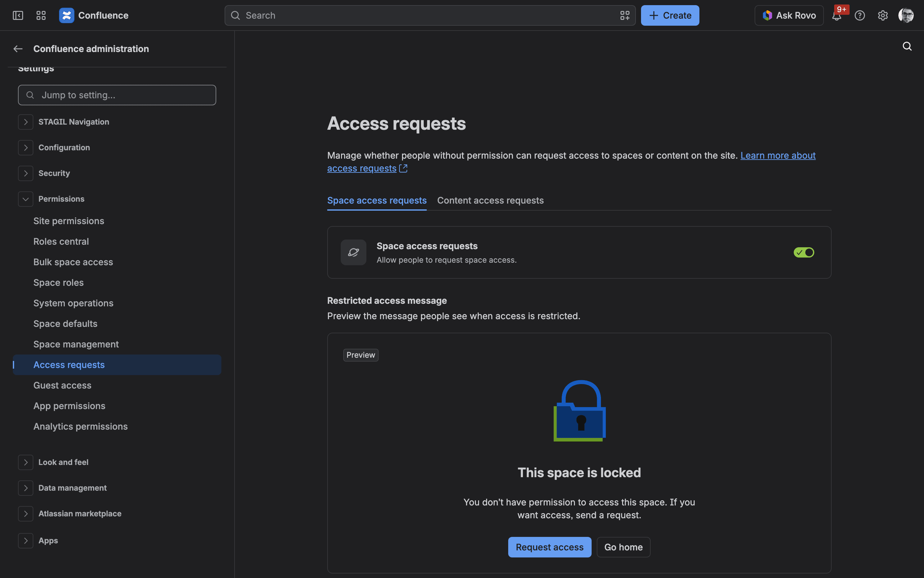Viewport: 924px width, 578px height.
Task: Open App permissions in sidebar
Action: (x=117, y=406)
